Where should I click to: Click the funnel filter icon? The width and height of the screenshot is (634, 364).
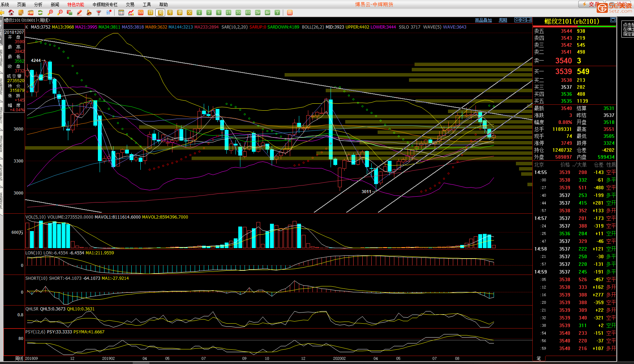click(x=99, y=13)
